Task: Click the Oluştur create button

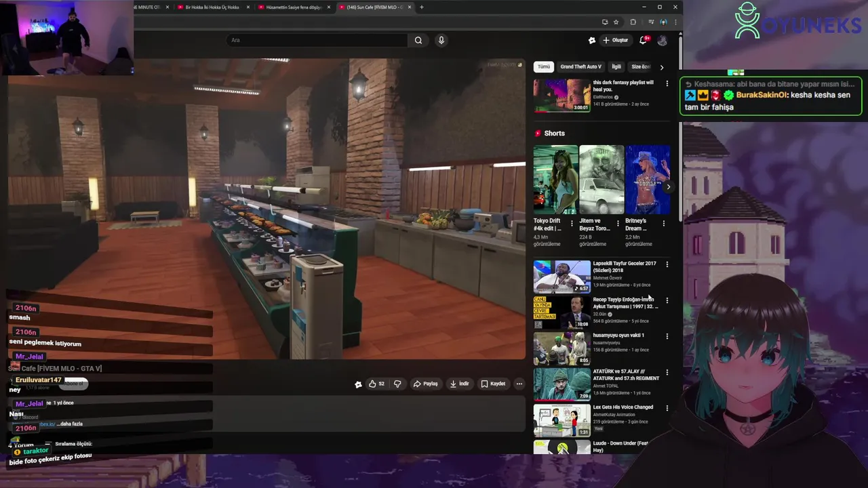Action: pyautogui.click(x=616, y=40)
